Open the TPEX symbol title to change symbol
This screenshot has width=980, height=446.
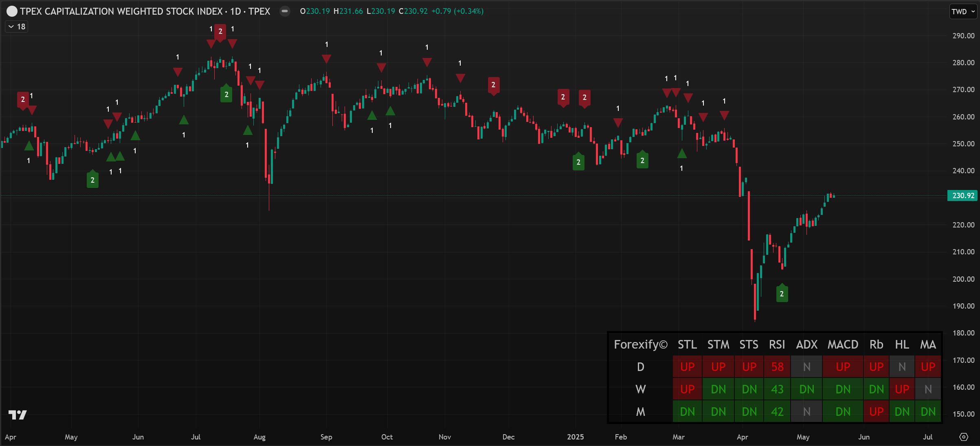tap(145, 11)
